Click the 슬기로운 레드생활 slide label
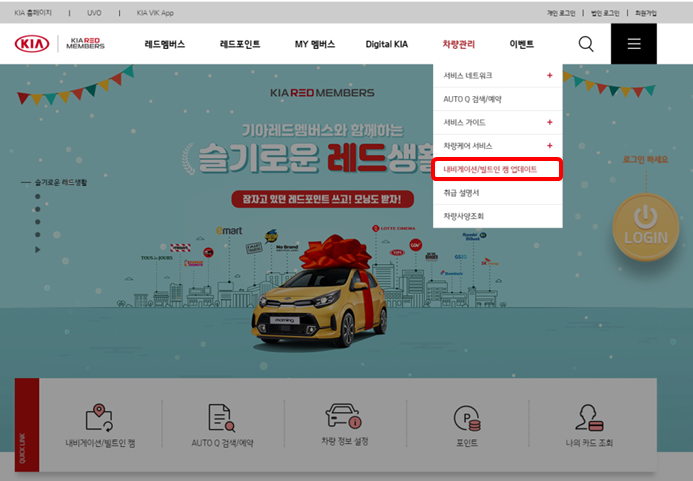693x481 pixels. (x=61, y=182)
